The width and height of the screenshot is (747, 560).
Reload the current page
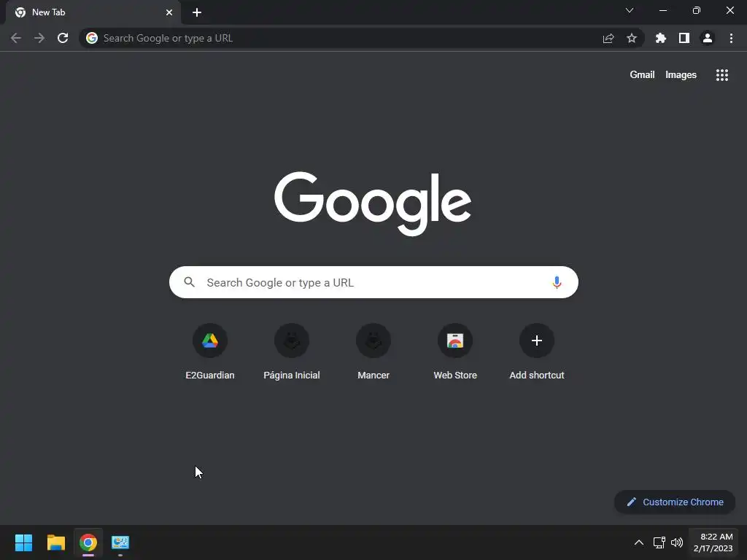pyautogui.click(x=63, y=38)
